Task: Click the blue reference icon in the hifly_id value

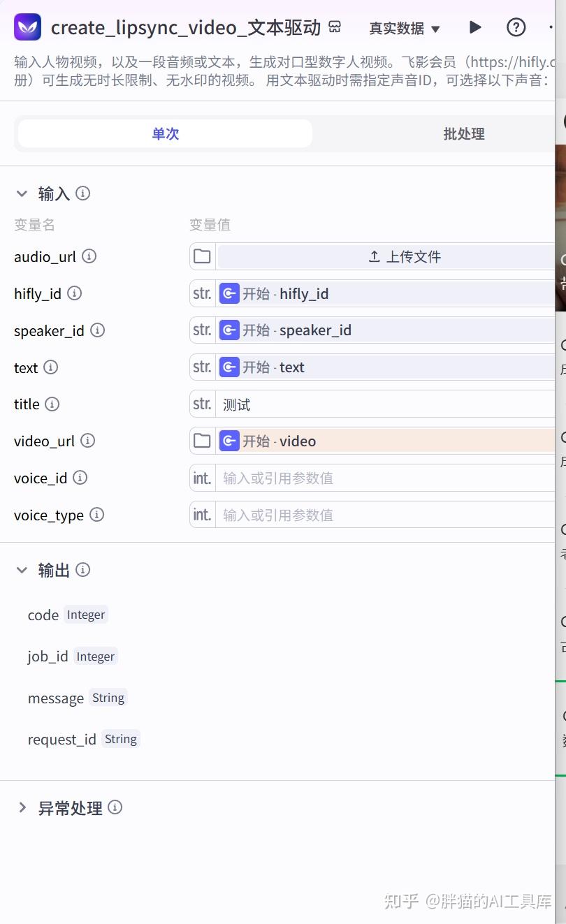Action: coord(229,293)
